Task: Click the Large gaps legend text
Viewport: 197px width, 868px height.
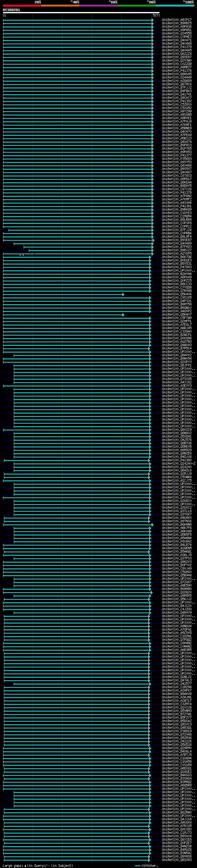Action: tap(38, 865)
